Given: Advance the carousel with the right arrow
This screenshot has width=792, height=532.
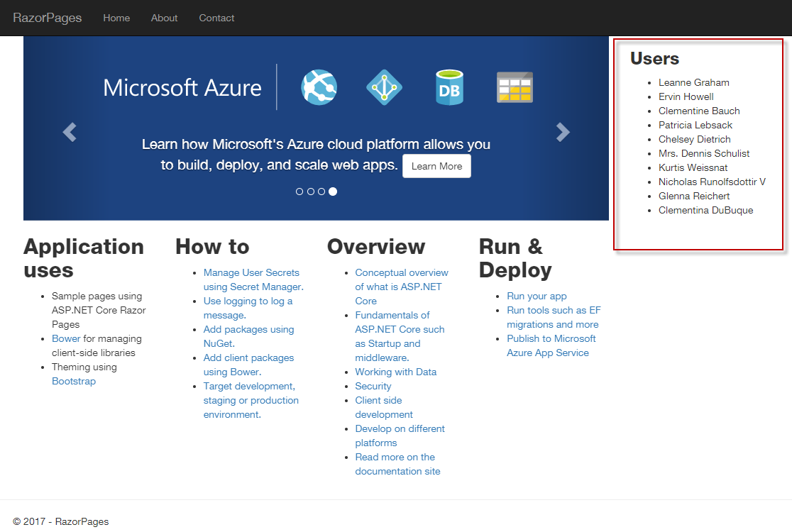Looking at the screenshot, I should pyautogui.click(x=562, y=132).
